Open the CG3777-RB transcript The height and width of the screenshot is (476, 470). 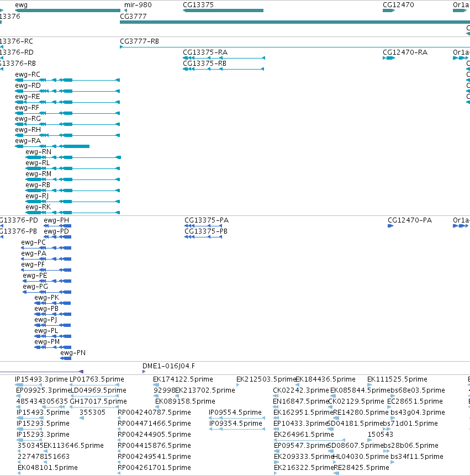[x=295, y=47]
